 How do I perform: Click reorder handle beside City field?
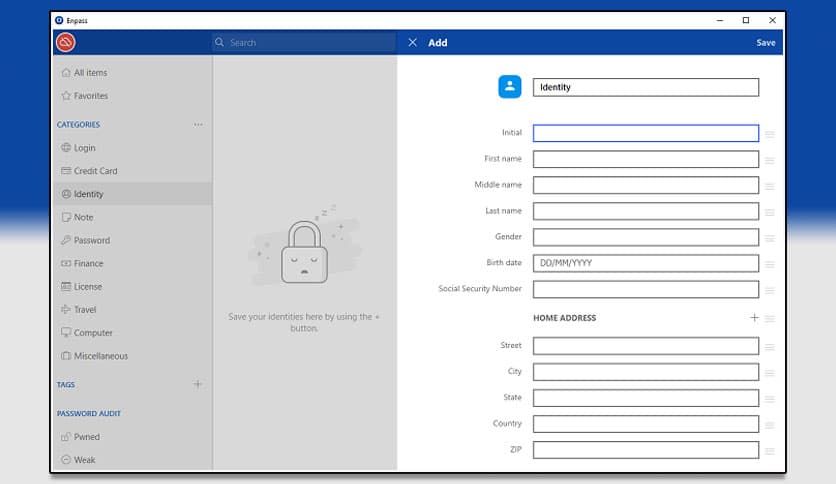pyautogui.click(x=770, y=373)
